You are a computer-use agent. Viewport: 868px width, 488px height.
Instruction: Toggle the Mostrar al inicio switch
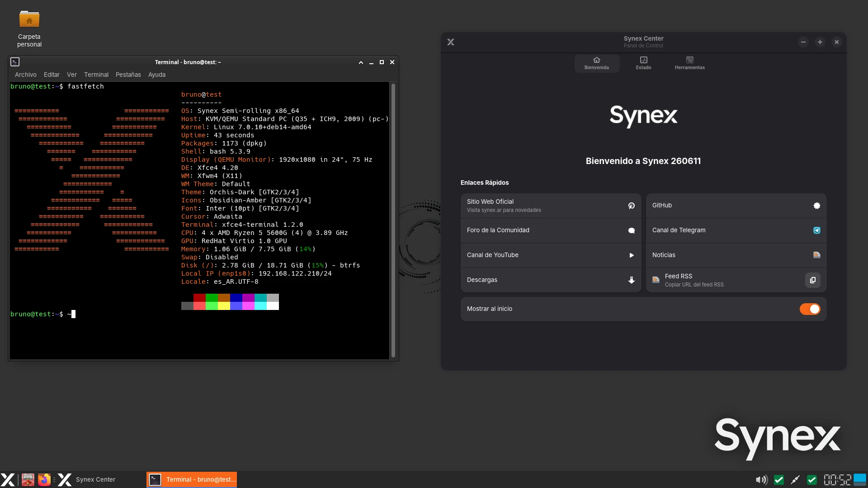(x=810, y=309)
